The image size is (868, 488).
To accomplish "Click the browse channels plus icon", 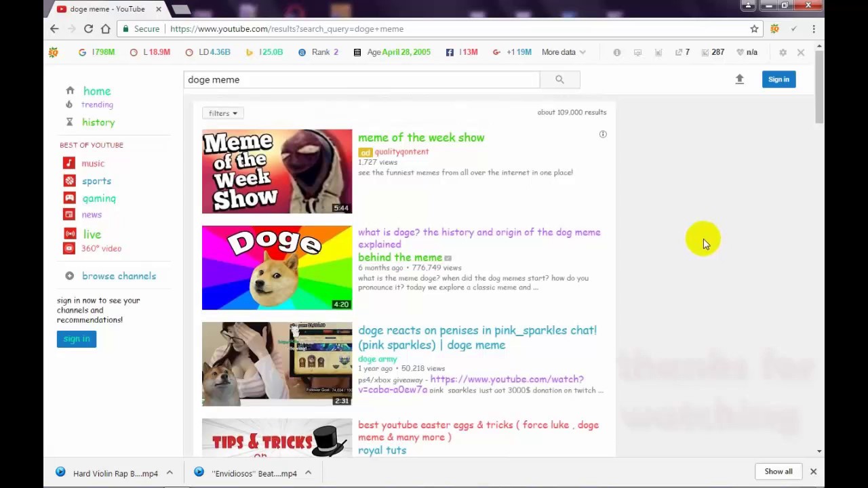I will (69, 276).
